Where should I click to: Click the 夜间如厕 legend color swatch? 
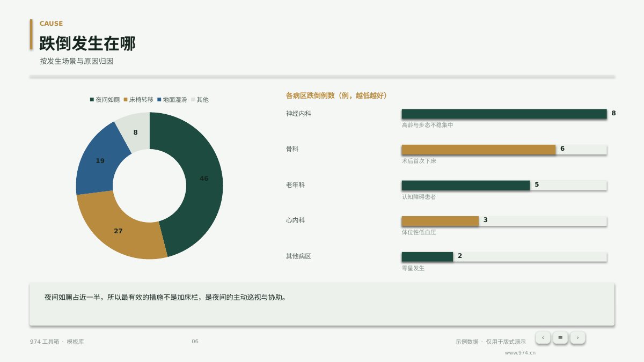point(92,100)
